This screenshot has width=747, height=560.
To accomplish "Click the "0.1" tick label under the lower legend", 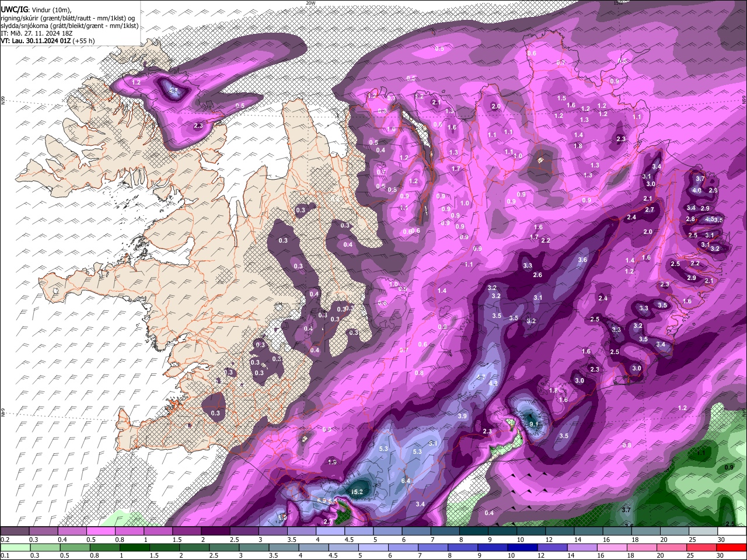I will 5,555.
